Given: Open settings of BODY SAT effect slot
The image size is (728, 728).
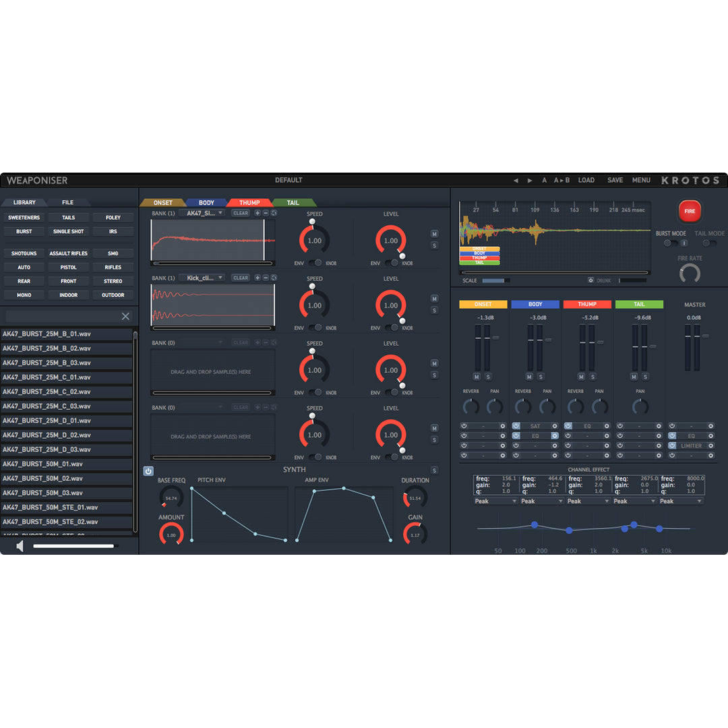Looking at the screenshot, I should point(554,426).
